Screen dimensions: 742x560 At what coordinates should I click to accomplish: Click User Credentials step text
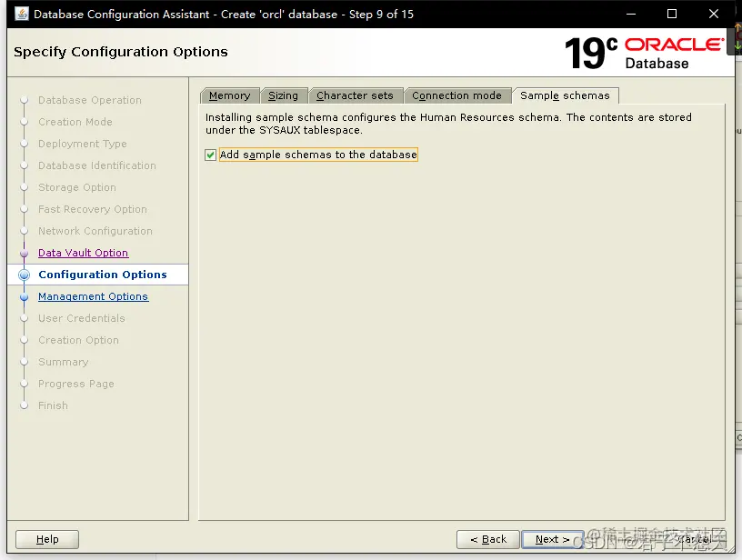[x=82, y=318]
